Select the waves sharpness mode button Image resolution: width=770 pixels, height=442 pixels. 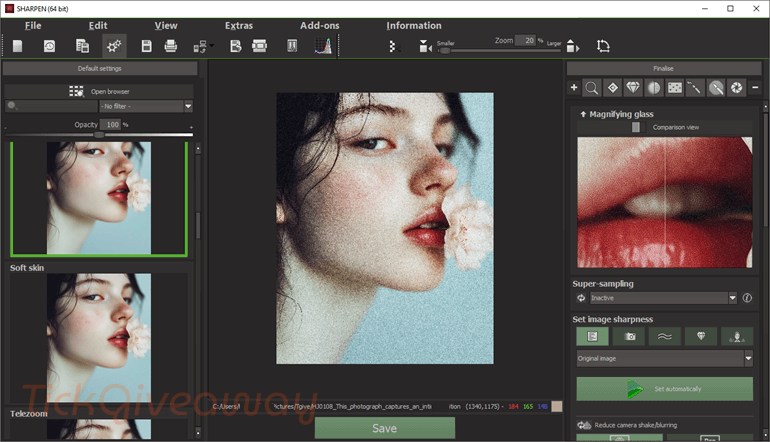pos(664,336)
